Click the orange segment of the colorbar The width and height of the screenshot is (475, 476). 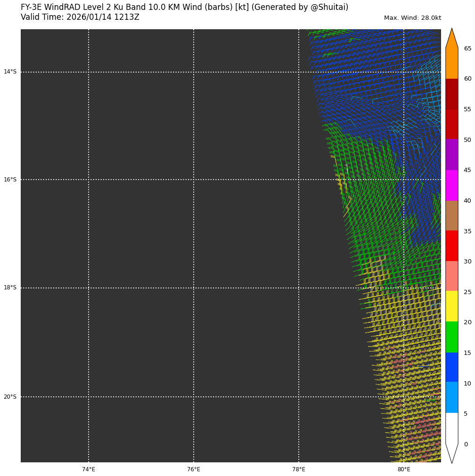tap(451, 63)
